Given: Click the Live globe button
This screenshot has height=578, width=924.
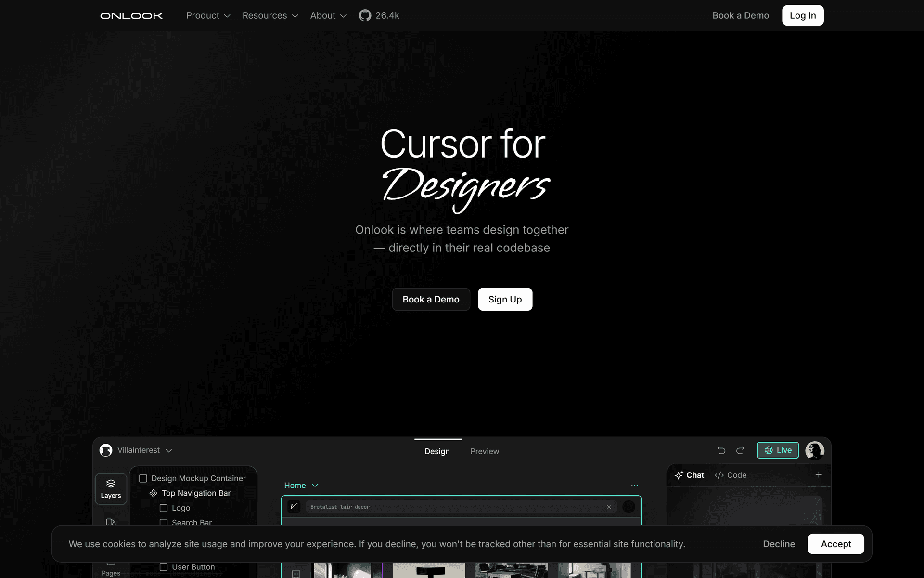Looking at the screenshot, I should (778, 450).
